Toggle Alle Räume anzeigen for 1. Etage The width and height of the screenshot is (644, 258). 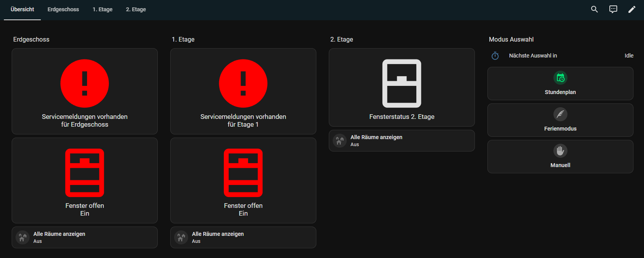tap(243, 237)
